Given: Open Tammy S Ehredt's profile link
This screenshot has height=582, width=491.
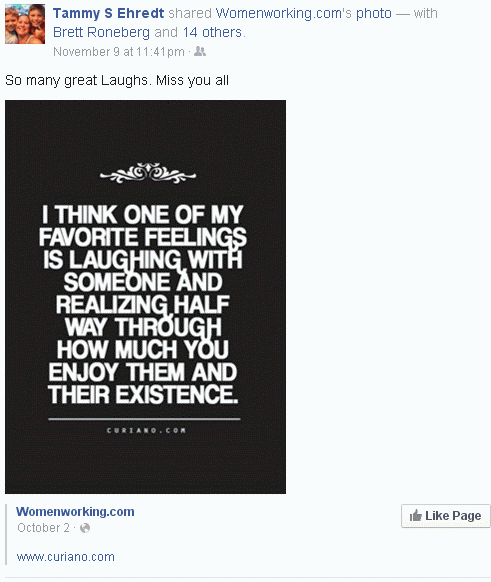Looking at the screenshot, I should 108,13.
